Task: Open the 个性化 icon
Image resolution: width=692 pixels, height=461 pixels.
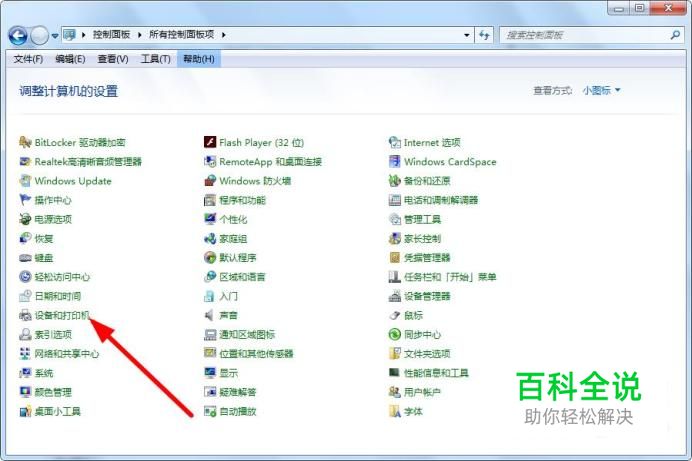Action: (x=210, y=219)
